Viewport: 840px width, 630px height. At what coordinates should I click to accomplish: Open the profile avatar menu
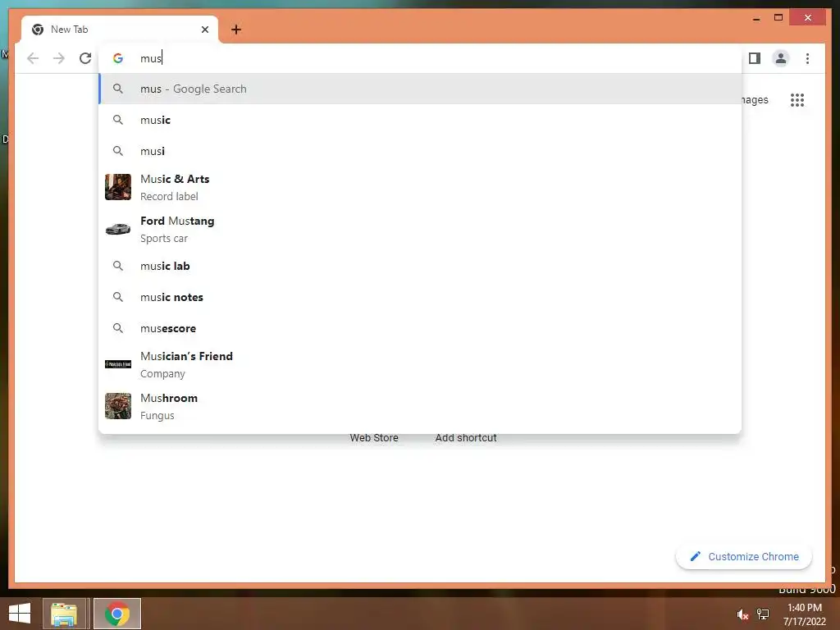pos(781,58)
